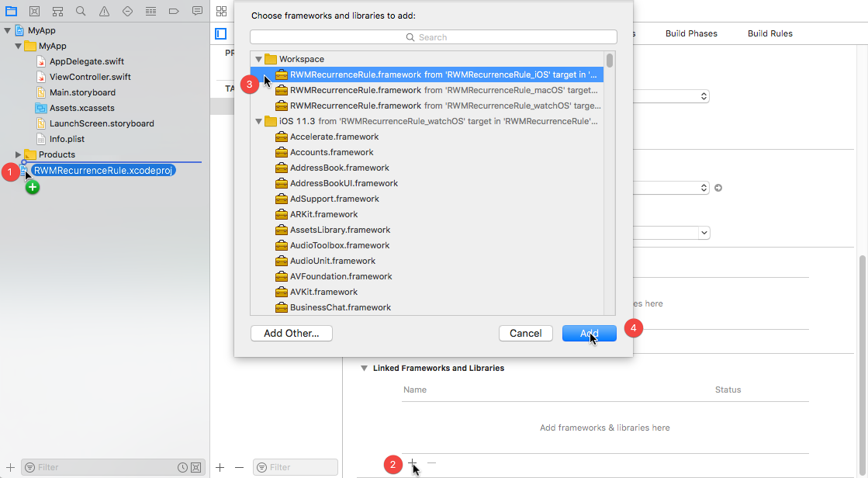Collapse the Workspace group in dialog
The width and height of the screenshot is (868, 478).
pyautogui.click(x=258, y=59)
